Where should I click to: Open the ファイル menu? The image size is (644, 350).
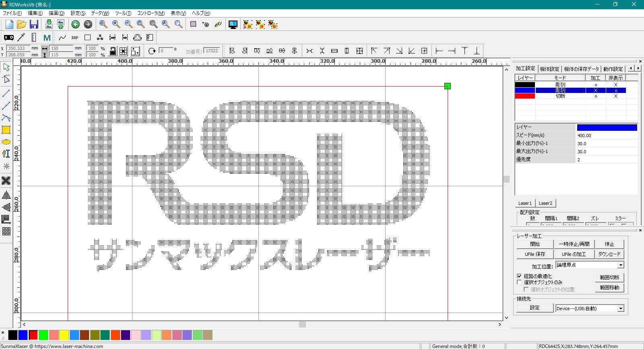click(x=12, y=13)
